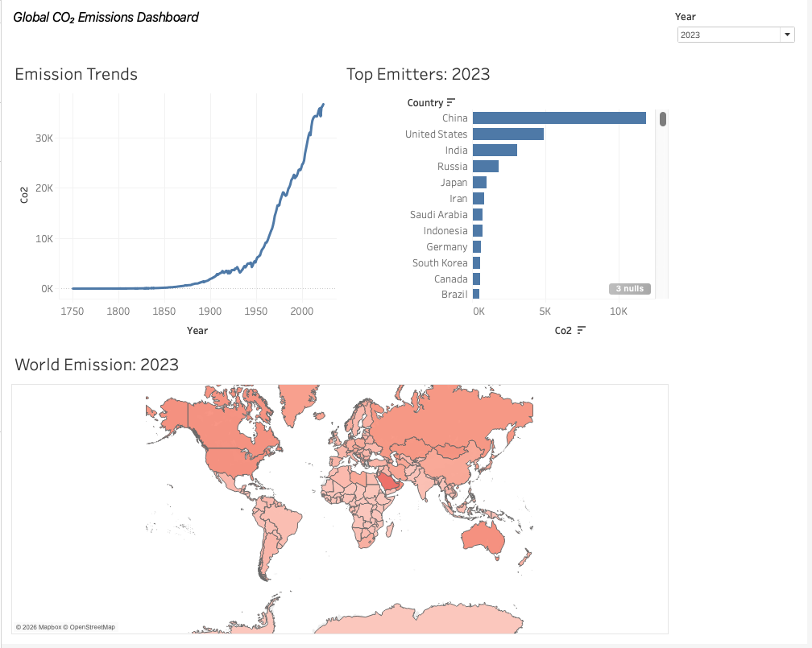The width and height of the screenshot is (812, 648).
Task: Click Saudi Arabia on the world map
Action: click(389, 483)
